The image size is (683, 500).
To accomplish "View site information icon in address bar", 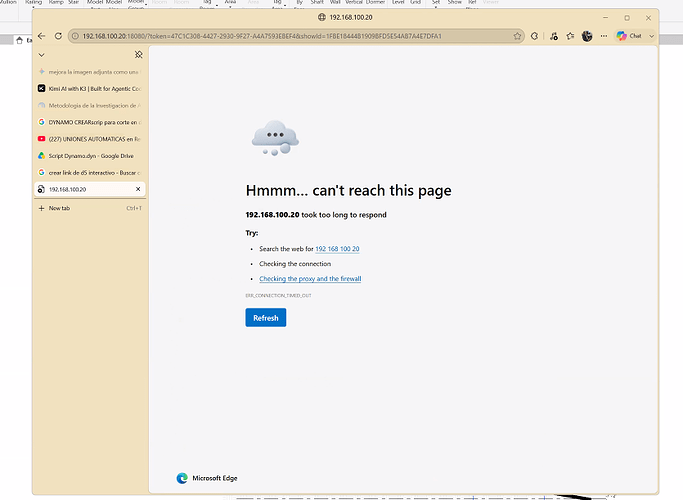I will (x=75, y=36).
